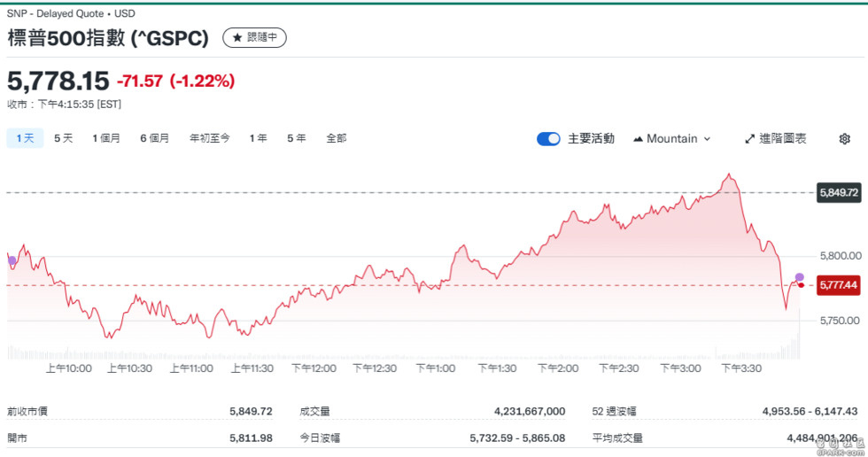
Task: Click the star following button
Action: 254,37
